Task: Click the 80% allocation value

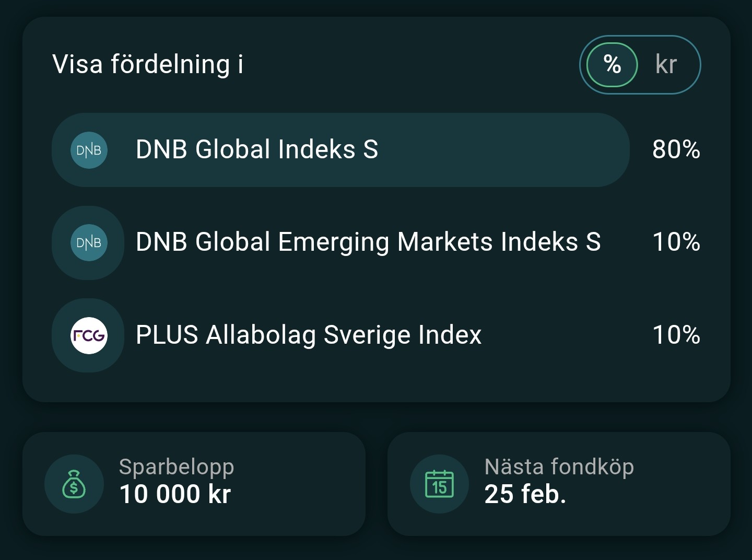Action: (676, 150)
